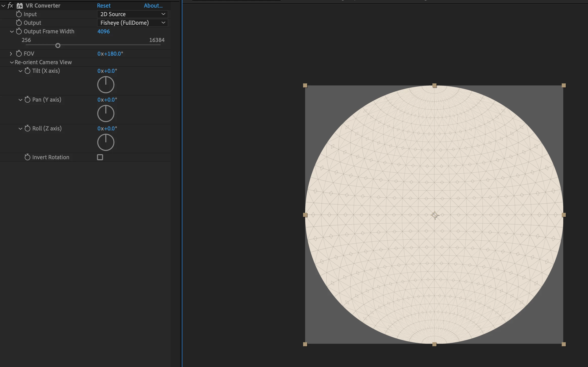Toggle the VR Converter fx effect switch

click(10, 6)
